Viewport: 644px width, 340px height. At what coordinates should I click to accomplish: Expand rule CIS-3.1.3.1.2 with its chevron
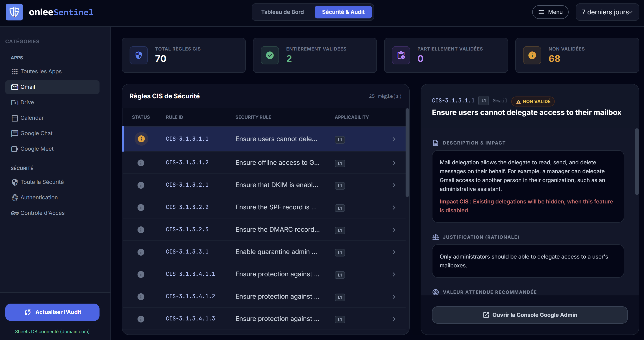[x=394, y=163]
